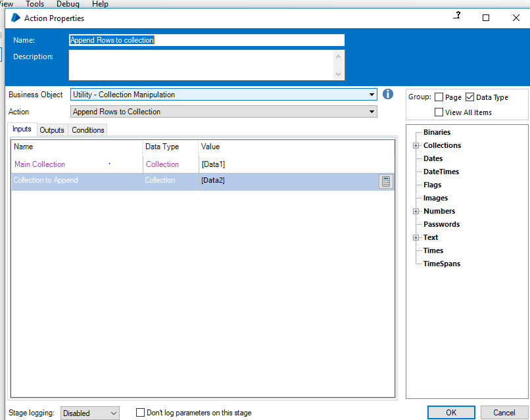Click the OK button
Viewport: 530px width, 420px height.
click(450, 413)
